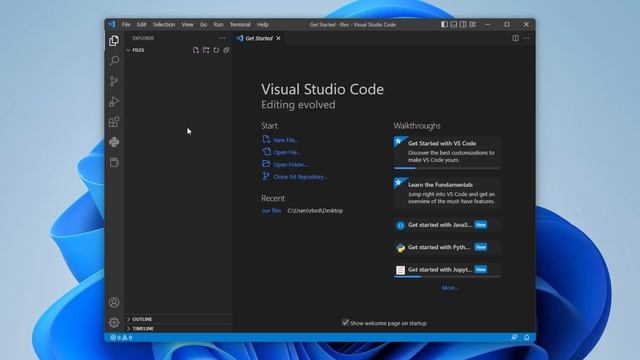This screenshot has height=360, width=640.
Task: Open the Extensions view
Action: pos(114,122)
